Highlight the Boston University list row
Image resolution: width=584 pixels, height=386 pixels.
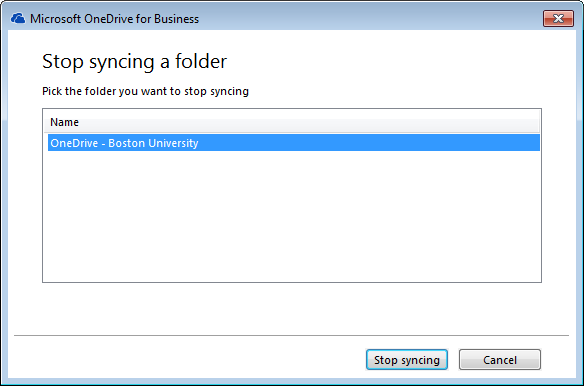(293, 143)
